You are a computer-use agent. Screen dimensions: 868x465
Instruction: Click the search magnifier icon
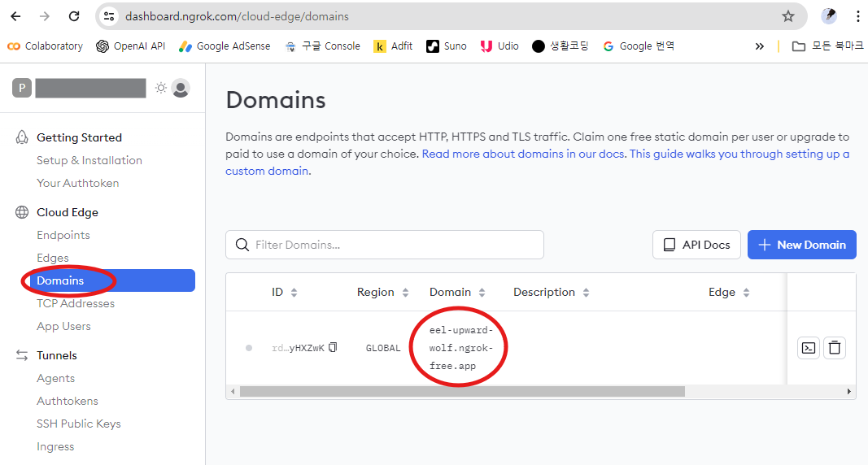pos(242,245)
